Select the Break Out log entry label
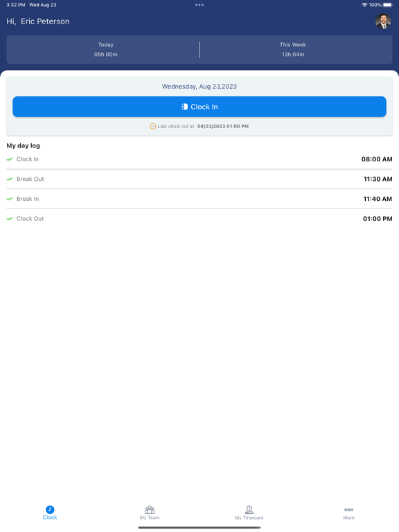The height and width of the screenshot is (532, 399). click(30, 179)
